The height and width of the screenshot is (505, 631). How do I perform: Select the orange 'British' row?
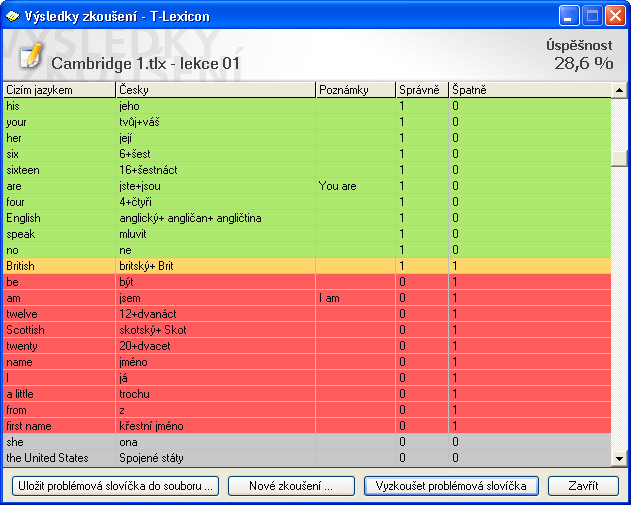tap(307, 266)
